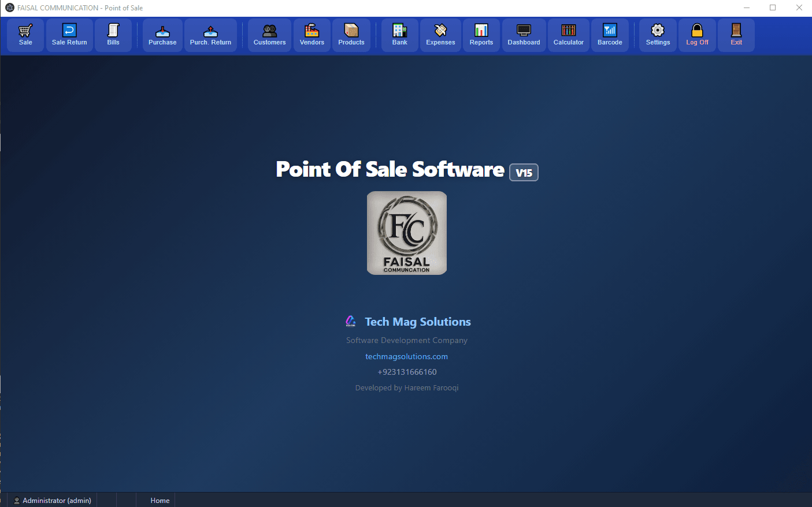Log Off the current user

696,35
